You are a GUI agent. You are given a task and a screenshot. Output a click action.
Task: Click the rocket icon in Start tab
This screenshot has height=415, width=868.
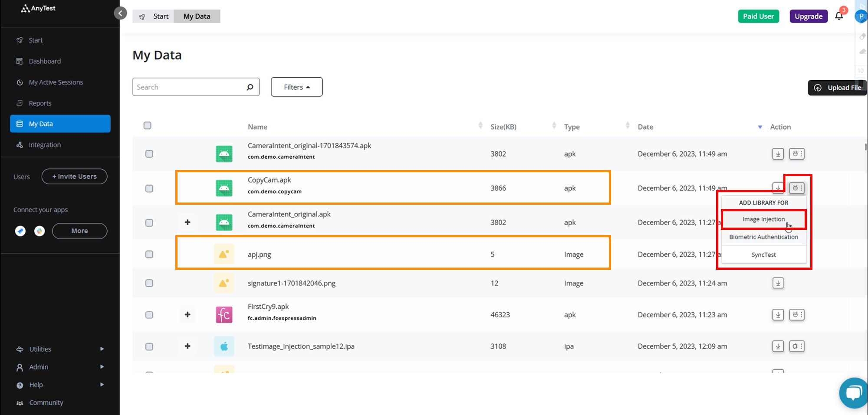pyautogui.click(x=142, y=16)
